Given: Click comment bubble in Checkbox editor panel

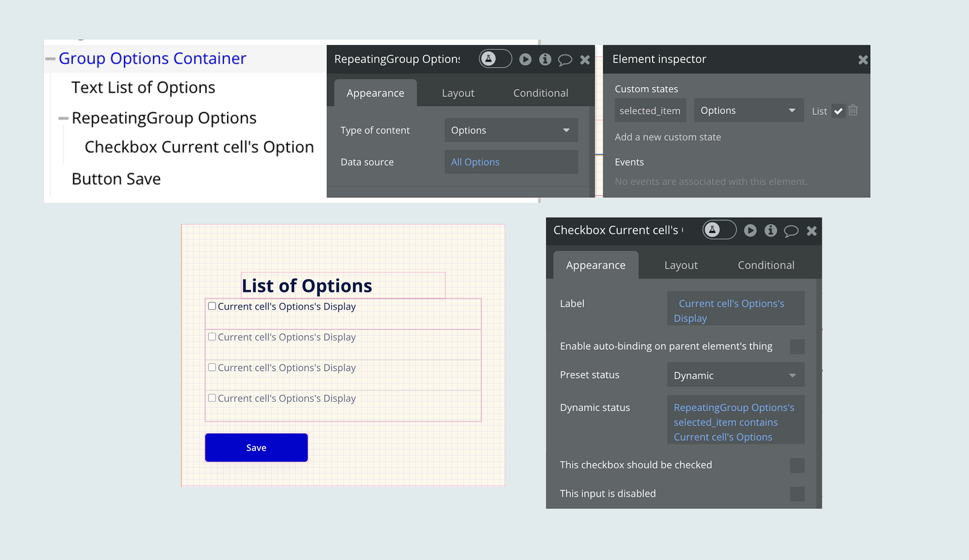Looking at the screenshot, I should pos(791,231).
